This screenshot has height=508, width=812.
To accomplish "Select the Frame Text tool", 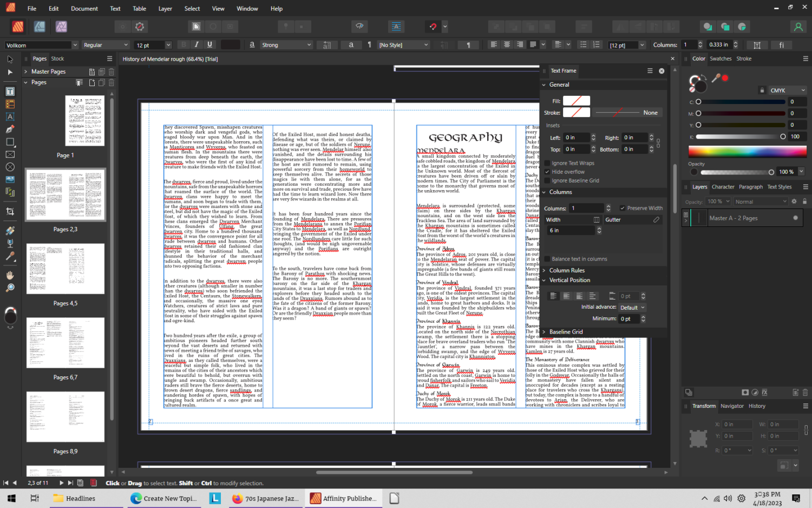I will click(x=10, y=91).
